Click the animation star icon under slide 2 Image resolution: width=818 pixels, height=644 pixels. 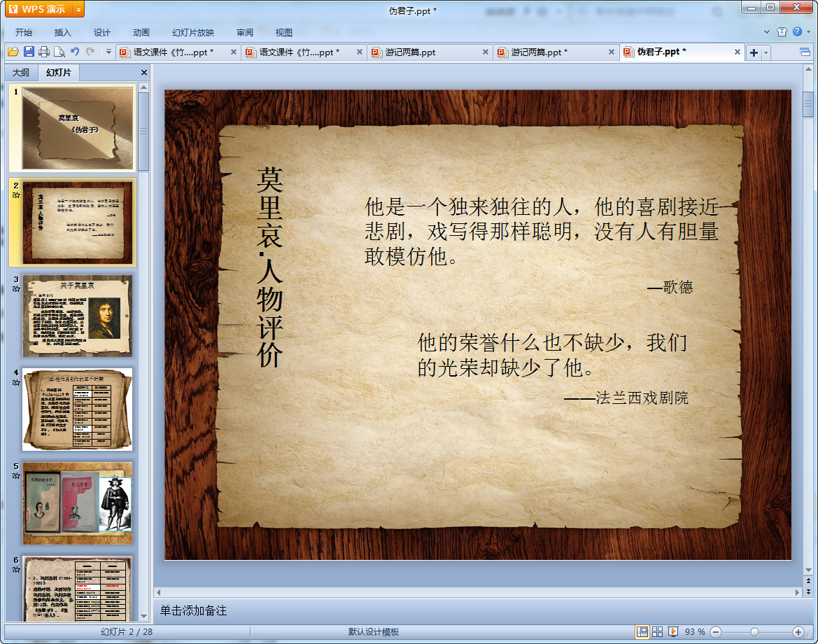pos(16,195)
